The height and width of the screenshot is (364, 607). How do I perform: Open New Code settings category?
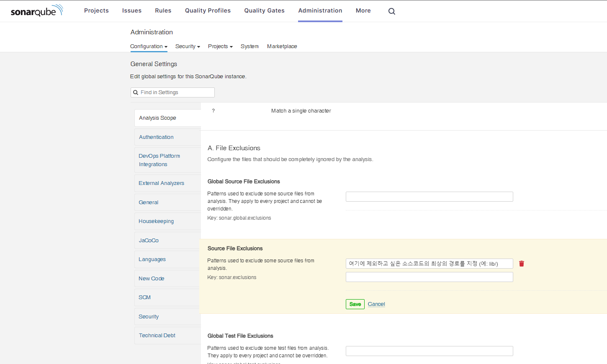point(167,279)
